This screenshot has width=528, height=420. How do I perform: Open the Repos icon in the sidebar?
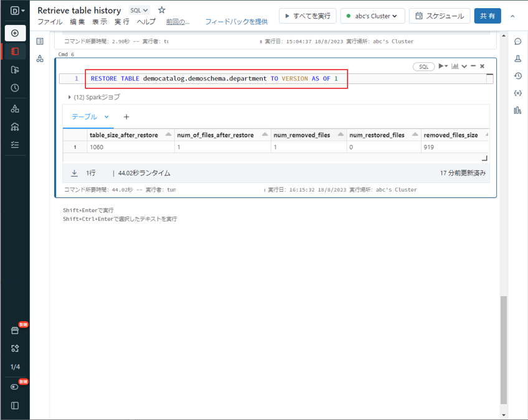coord(15,70)
